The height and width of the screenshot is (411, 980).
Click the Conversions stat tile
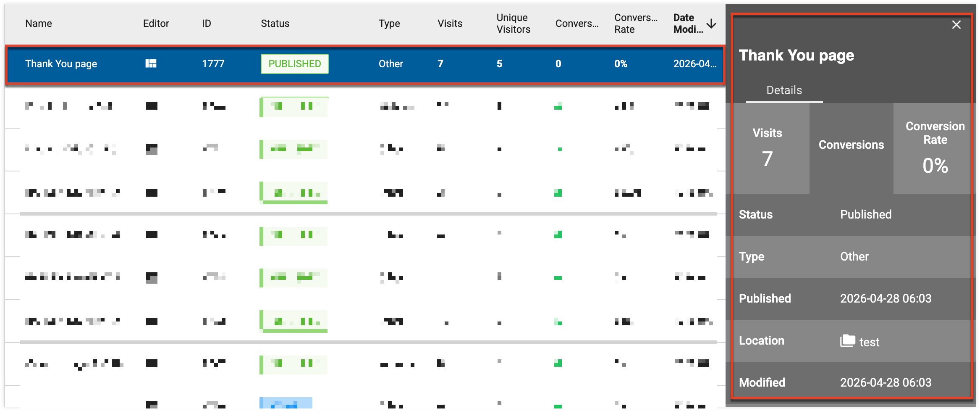coord(851,148)
